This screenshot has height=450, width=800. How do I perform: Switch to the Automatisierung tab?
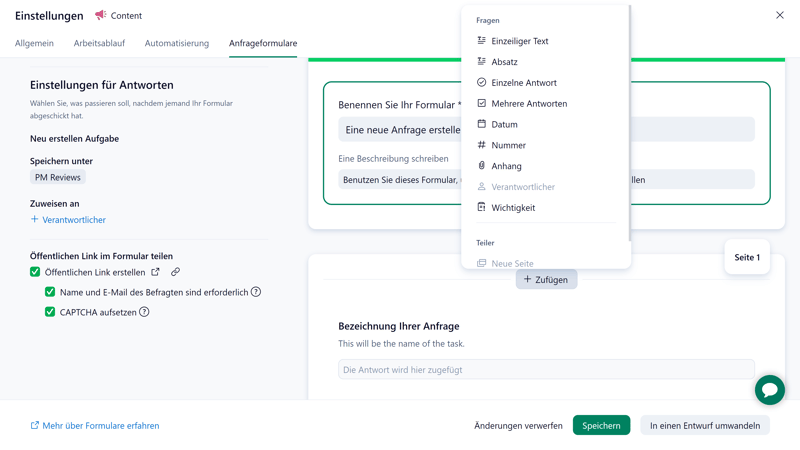tap(176, 43)
